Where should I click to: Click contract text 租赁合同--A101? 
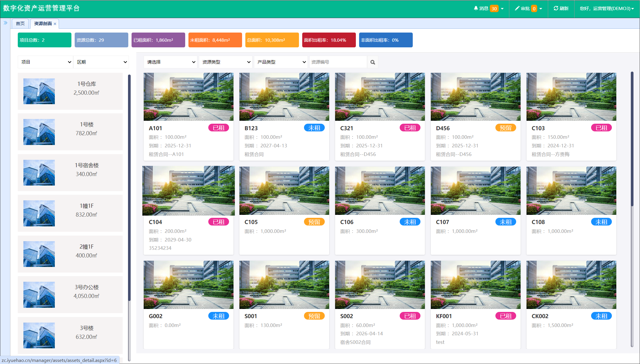[x=166, y=154]
